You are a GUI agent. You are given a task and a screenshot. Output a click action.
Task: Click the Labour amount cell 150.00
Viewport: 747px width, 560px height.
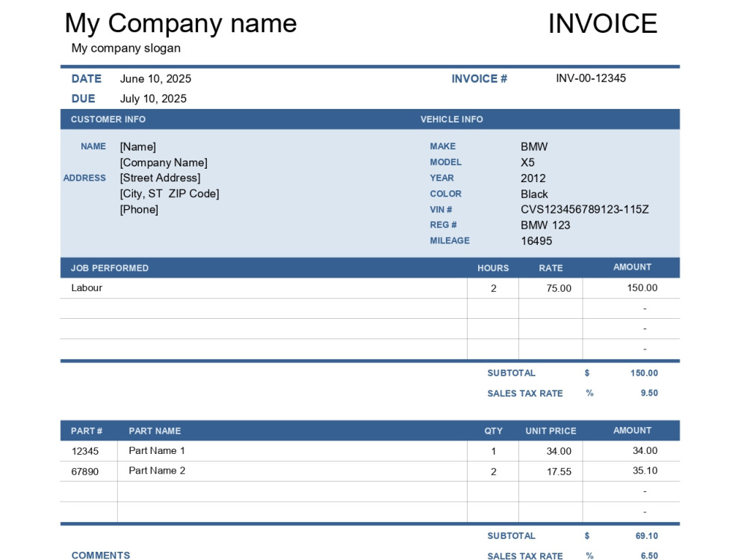(631, 288)
